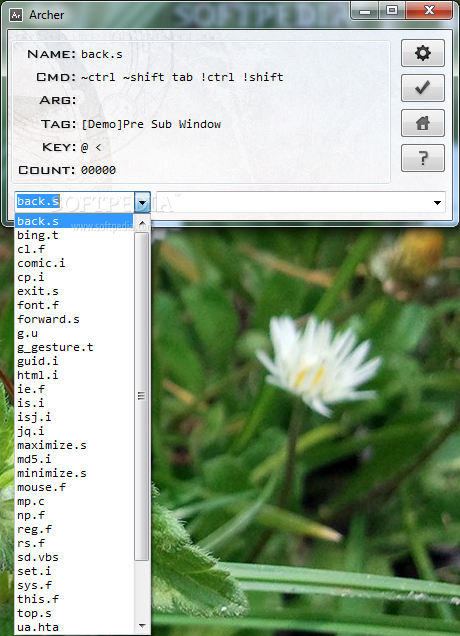The image size is (460, 636).
Task: Select the highlighted back.s list entry
Action: point(74,221)
